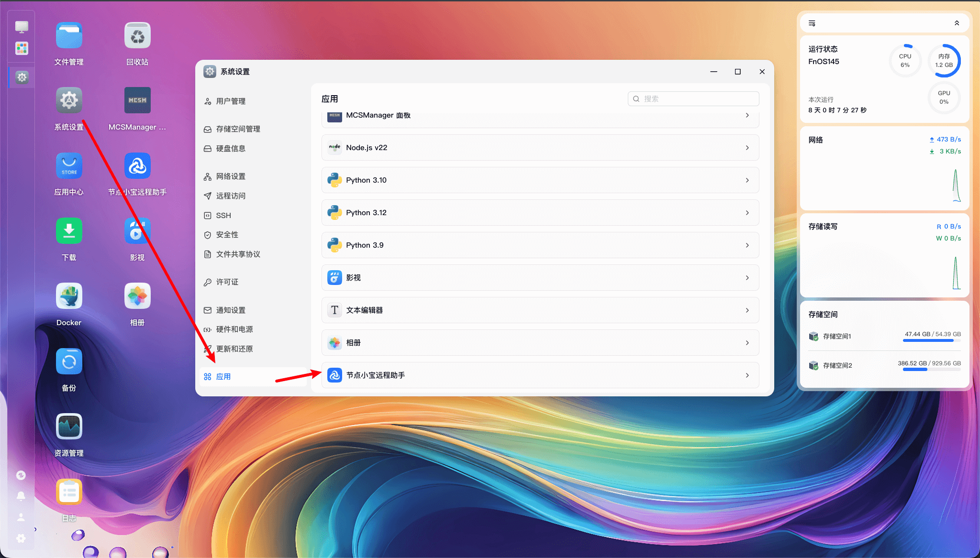
Task: Open the Docker desktop icon
Action: coord(69,296)
